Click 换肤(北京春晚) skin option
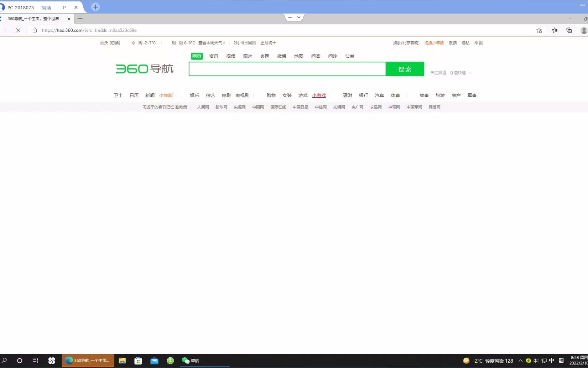 tap(406, 43)
